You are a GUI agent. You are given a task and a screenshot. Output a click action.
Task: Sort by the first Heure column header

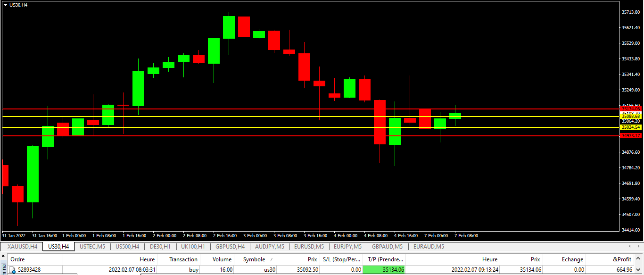pos(110,259)
